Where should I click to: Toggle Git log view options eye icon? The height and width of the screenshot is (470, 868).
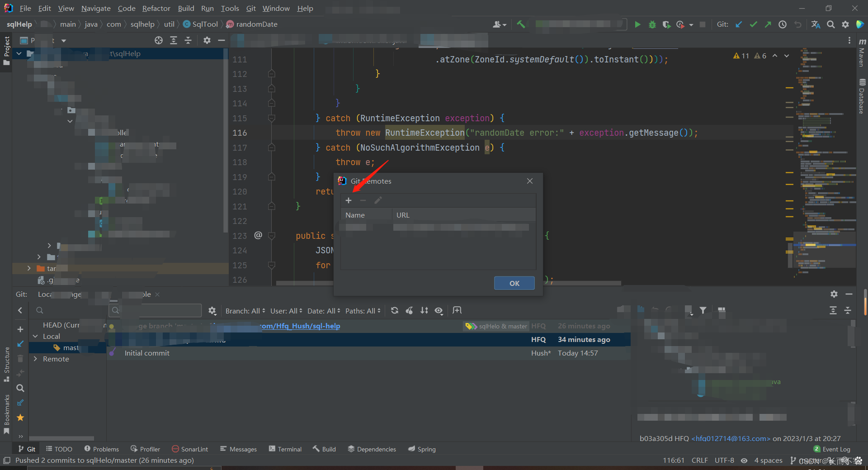[439, 310]
